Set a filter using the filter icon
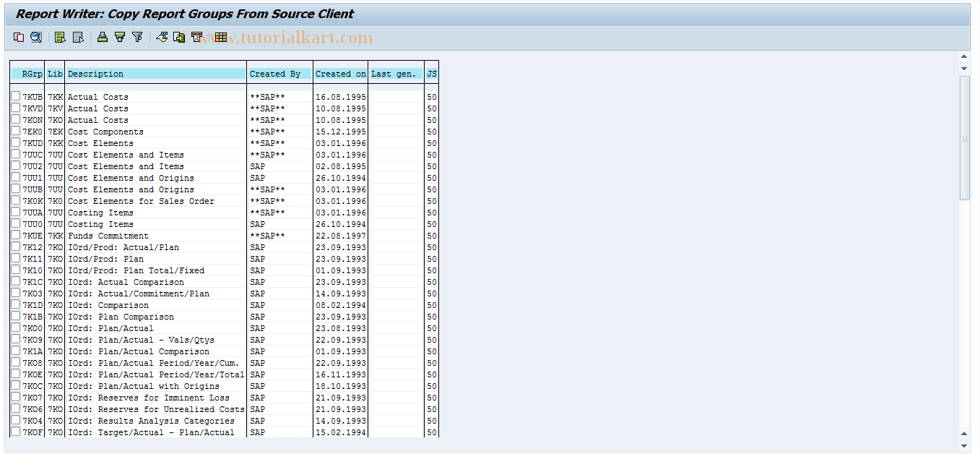Image resolution: width=980 pixels, height=454 pixels. (x=137, y=37)
